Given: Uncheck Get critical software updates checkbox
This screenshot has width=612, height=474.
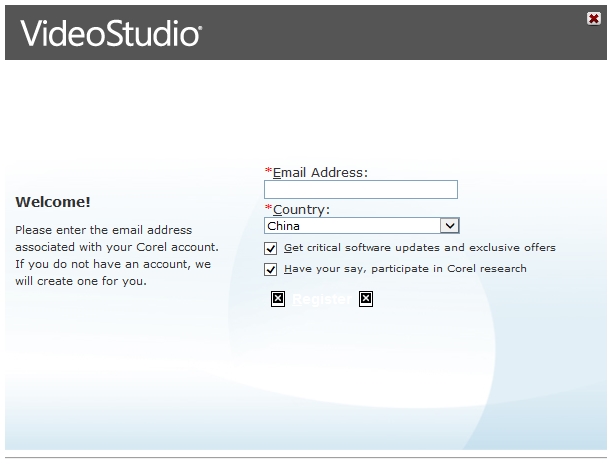Looking at the screenshot, I should [x=270, y=248].
